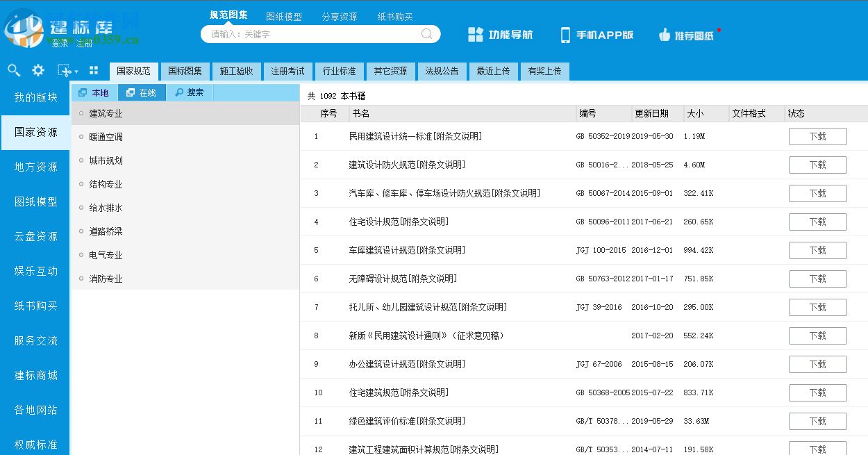Click the search magnifier inside the keyword box
Viewport: 868px width, 455px height.
(x=427, y=34)
